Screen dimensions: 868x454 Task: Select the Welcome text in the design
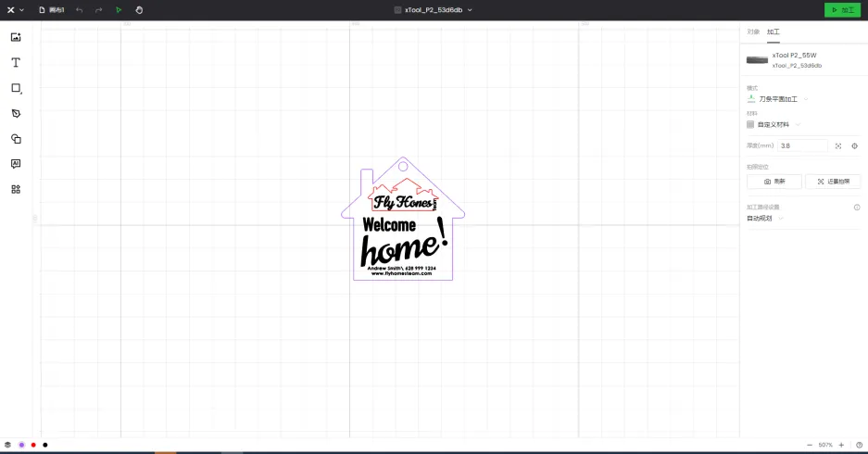[x=389, y=225]
